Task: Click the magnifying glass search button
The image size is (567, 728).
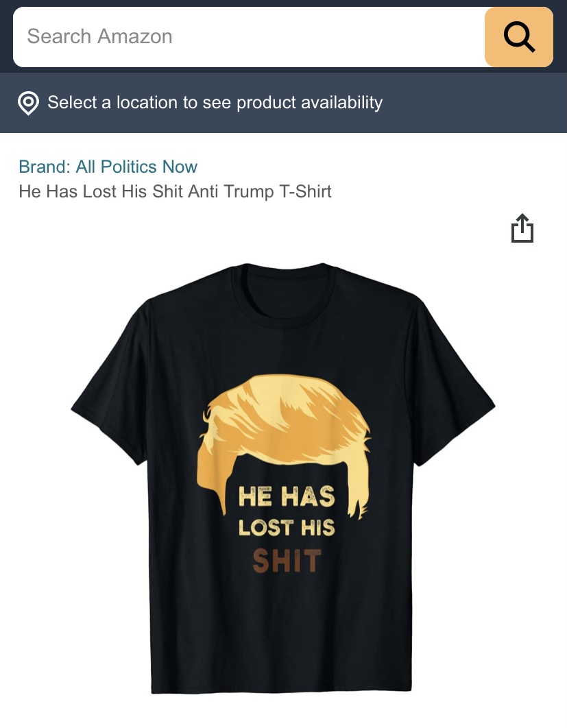Action: [519, 37]
